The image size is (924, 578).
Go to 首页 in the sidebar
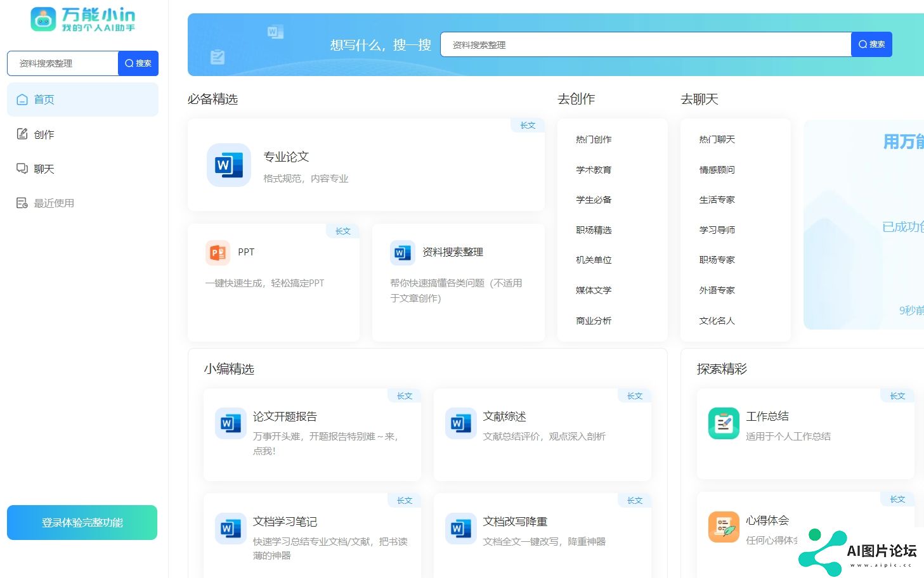point(82,100)
